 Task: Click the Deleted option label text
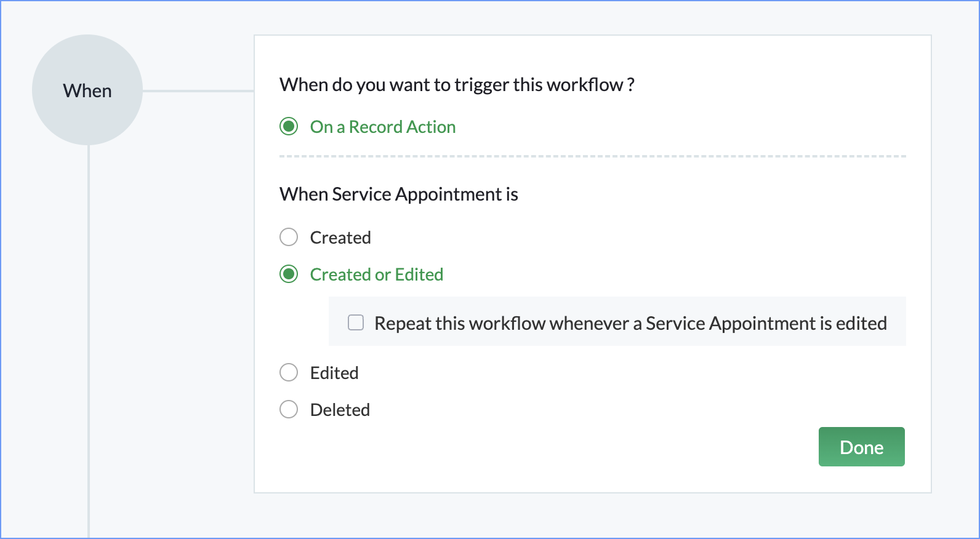click(x=340, y=410)
